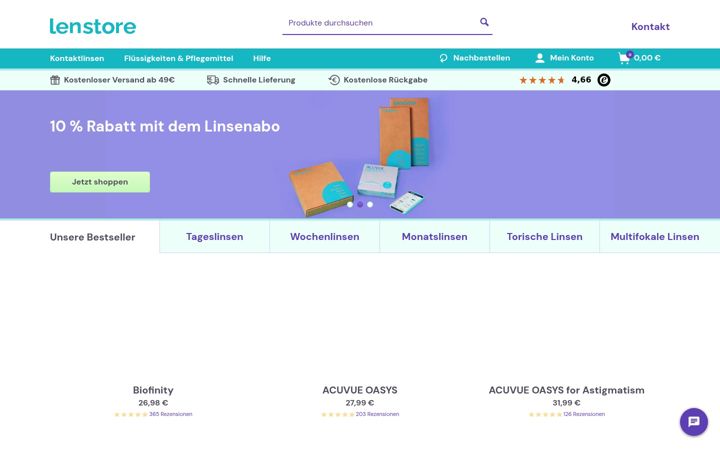Click the Trusted Shops badge icon
Screen dimensions: 720x450
[x=604, y=80]
